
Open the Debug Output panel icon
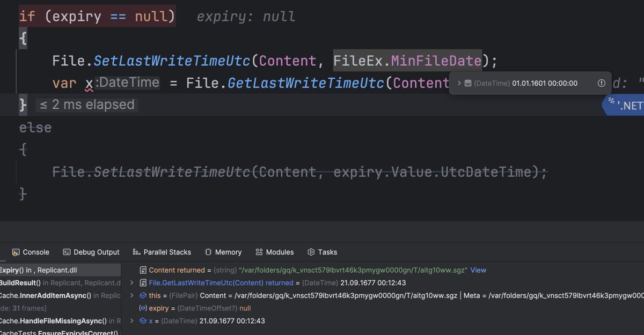[x=66, y=252]
